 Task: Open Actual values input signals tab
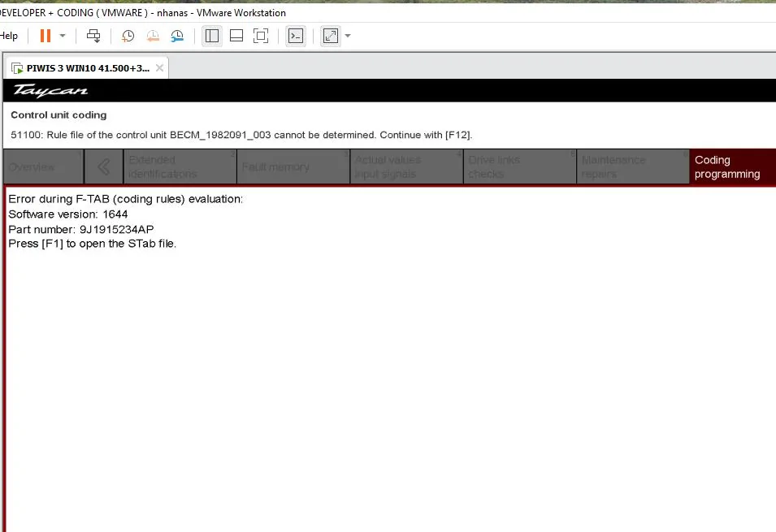(x=407, y=167)
